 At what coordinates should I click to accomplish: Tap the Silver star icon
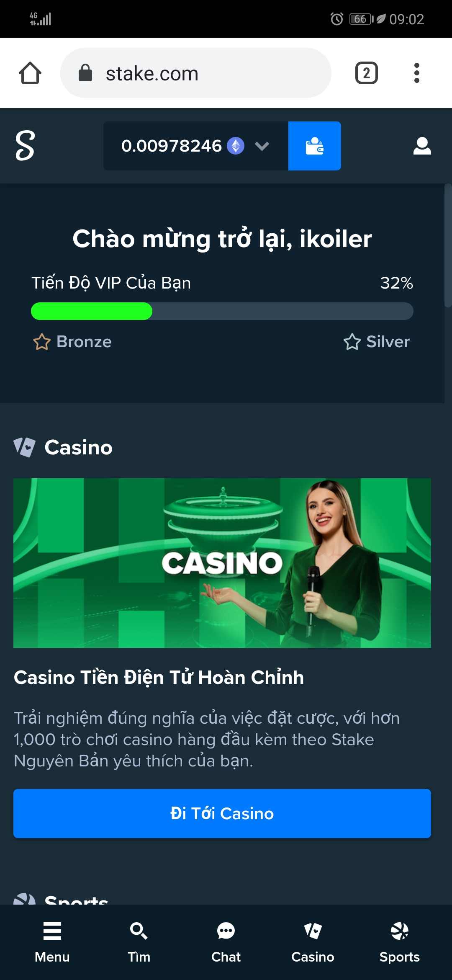coord(352,342)
